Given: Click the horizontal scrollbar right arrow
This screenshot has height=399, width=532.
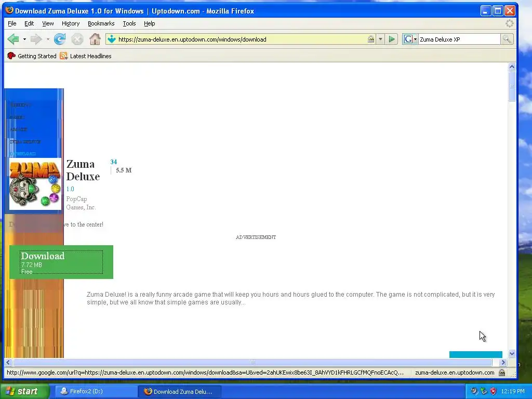Looking at the screenshot, I should click(503, 362).
